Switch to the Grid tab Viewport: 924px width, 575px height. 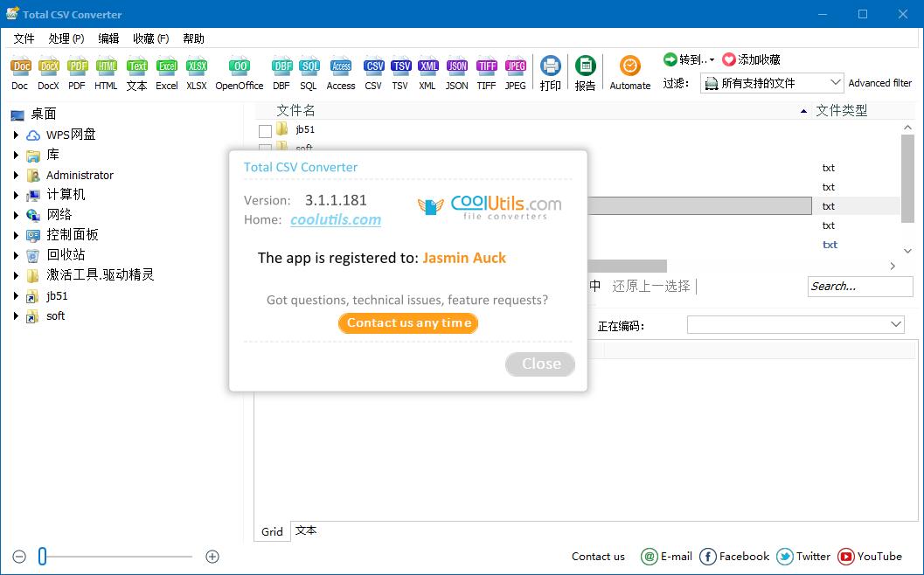coord(271,530)
